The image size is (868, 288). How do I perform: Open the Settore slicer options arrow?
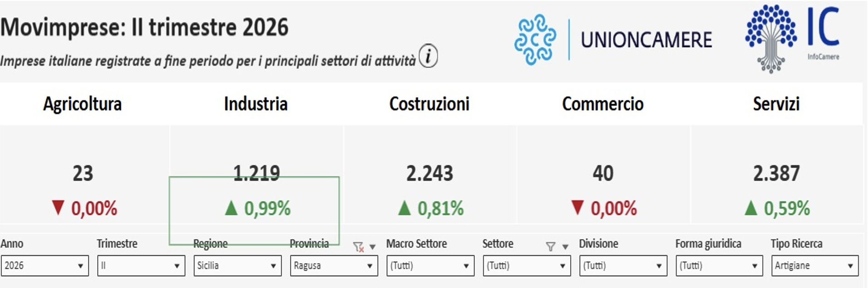point(565,247)
